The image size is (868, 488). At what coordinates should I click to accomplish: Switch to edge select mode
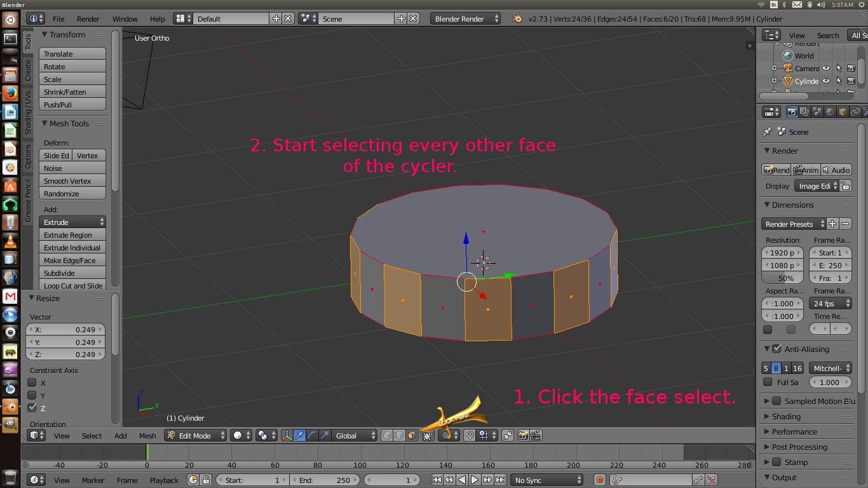coord(400,435)
